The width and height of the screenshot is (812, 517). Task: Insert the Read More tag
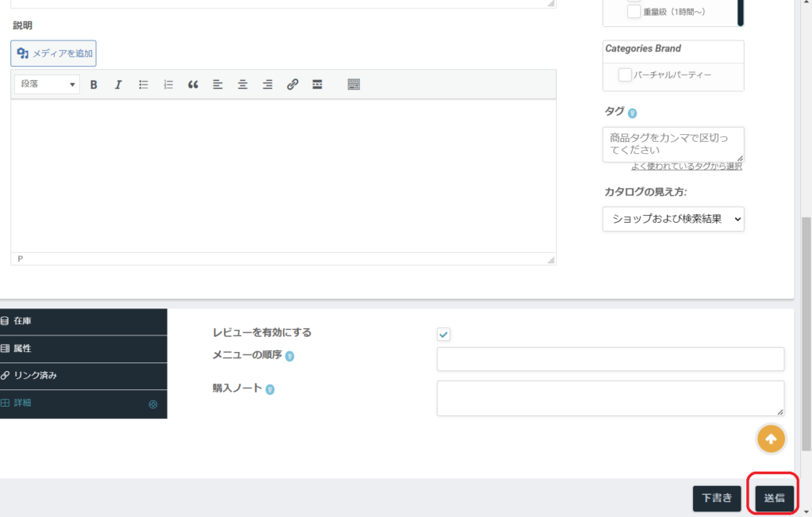click(317, 85)
